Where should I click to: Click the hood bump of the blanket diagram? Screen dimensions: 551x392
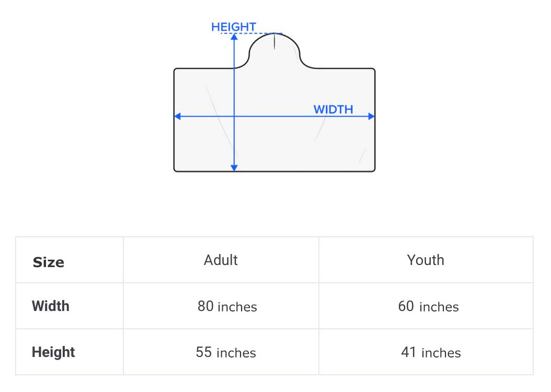pyautogui.click(x=274, y=51)
